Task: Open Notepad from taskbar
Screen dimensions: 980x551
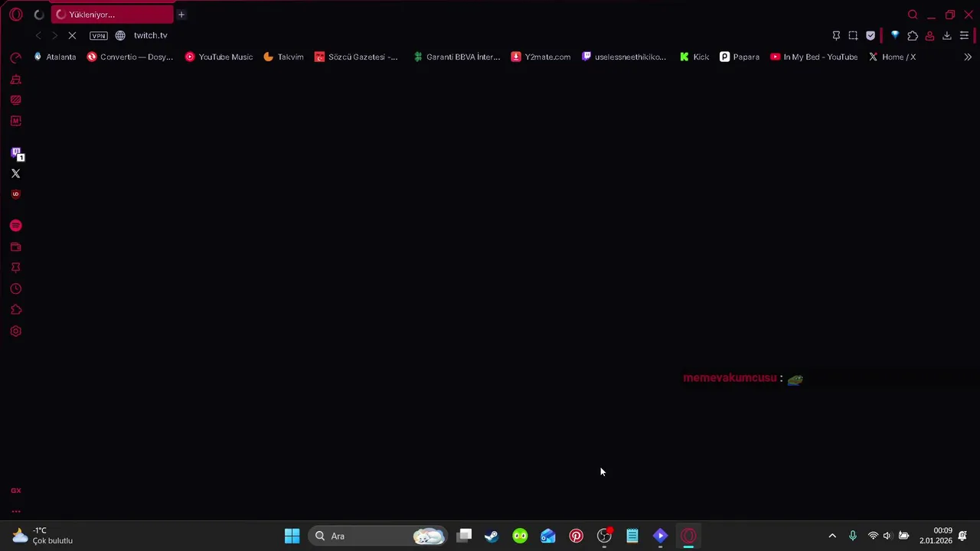Action: (632, 536)
